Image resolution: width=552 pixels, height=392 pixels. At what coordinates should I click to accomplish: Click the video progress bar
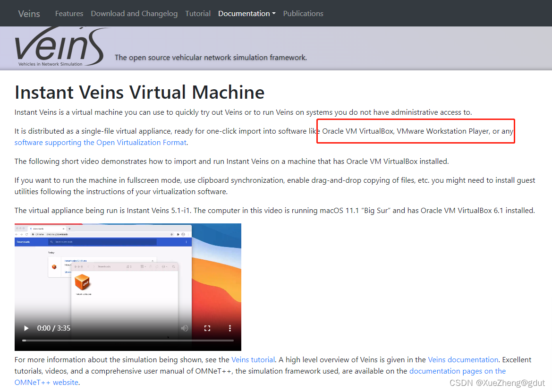click(x=128, y=341)
